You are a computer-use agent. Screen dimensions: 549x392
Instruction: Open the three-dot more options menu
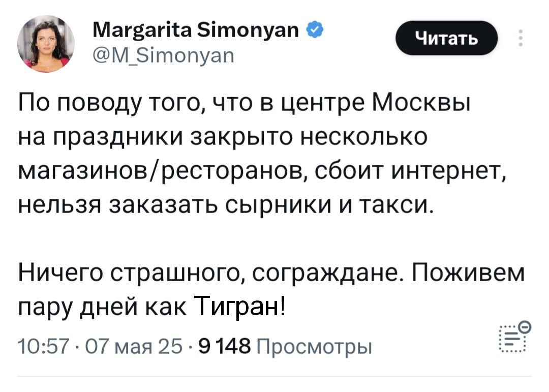point(521,38)
